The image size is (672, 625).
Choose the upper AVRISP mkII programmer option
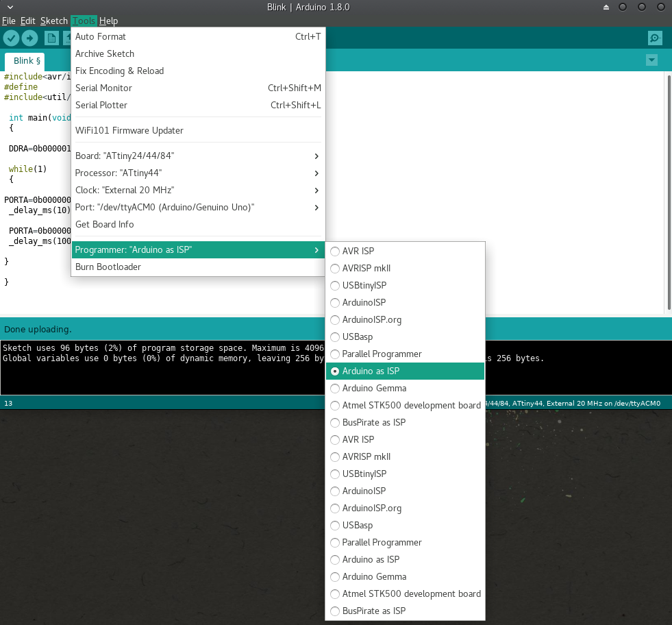[405, 268]
